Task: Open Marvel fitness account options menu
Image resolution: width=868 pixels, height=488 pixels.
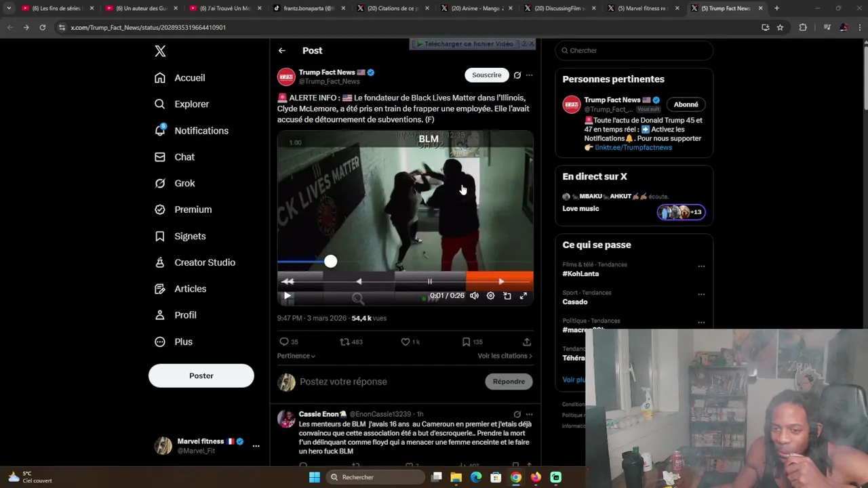Action: click(256, 446)
